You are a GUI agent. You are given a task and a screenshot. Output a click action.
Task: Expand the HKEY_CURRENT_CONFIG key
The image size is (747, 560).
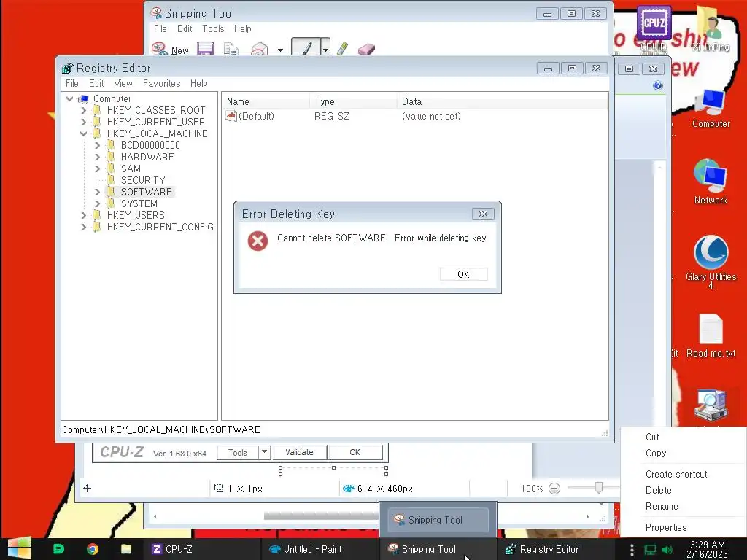(83, 227)
